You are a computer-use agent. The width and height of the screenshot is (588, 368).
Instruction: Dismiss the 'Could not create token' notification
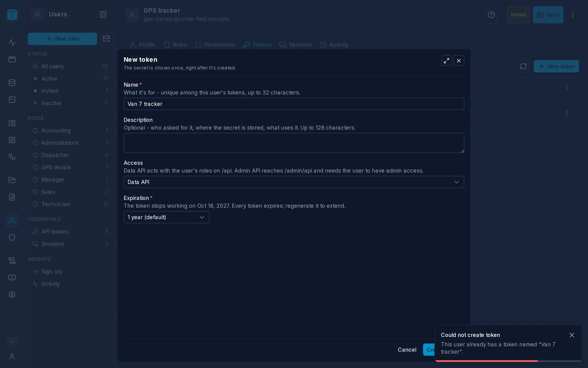point(572,335)
